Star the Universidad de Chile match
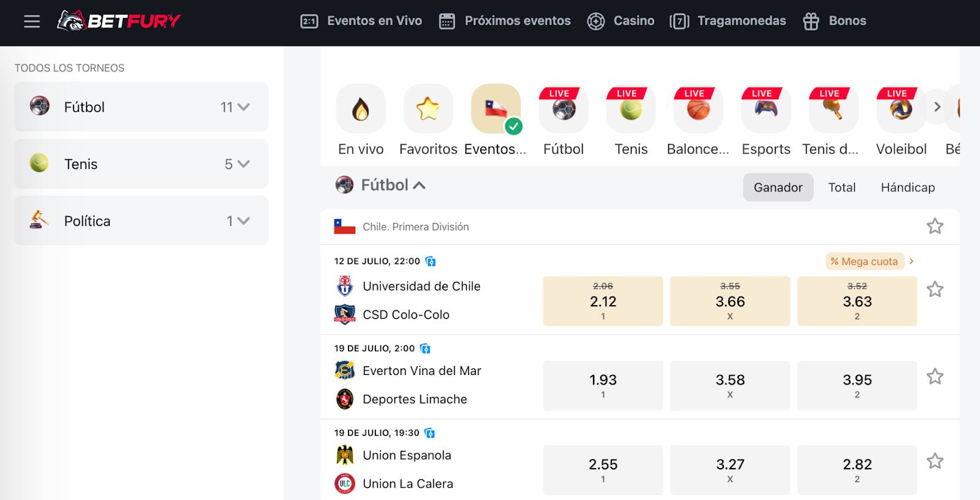 point(935,289)
